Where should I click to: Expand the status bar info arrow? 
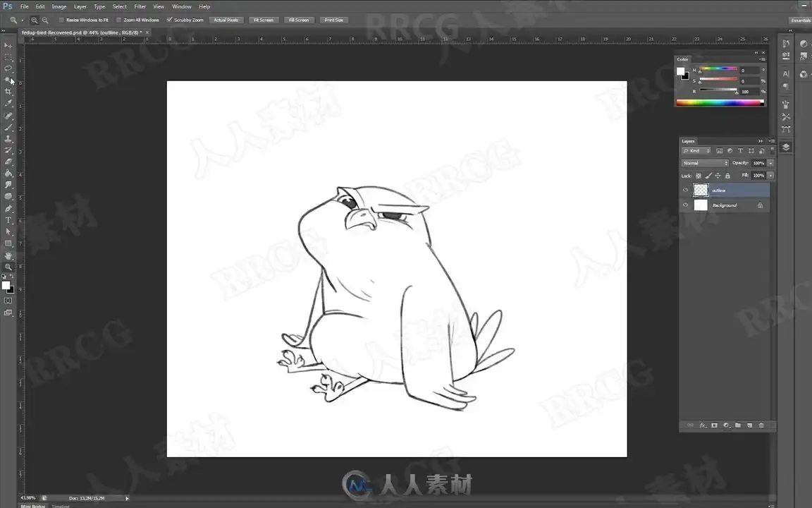tap(127, 498)
